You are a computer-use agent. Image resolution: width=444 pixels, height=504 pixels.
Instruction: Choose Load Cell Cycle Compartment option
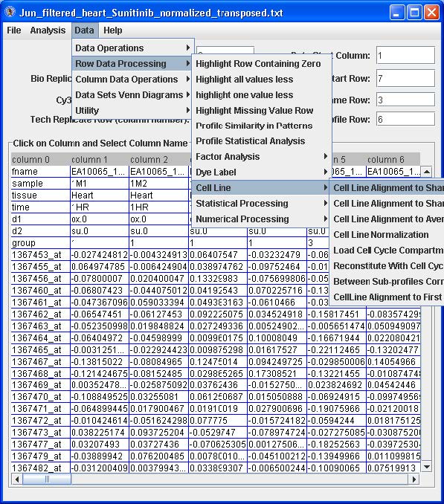click(x=387, y=250)
